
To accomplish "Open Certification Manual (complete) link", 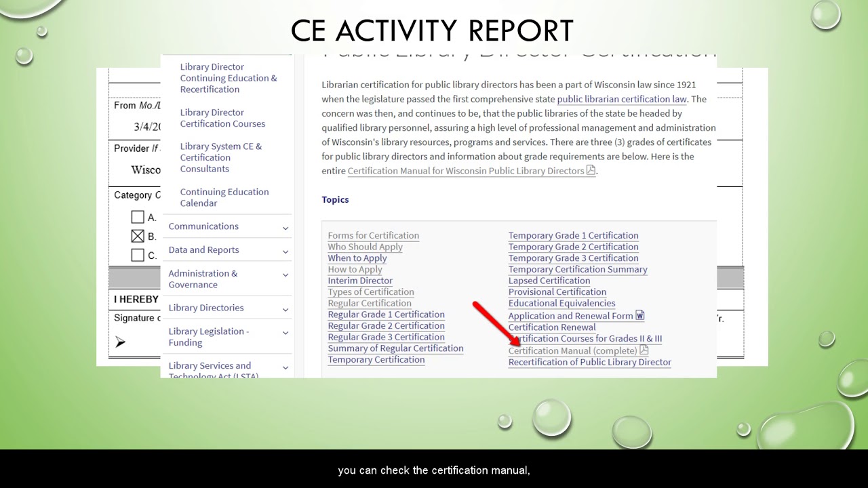I will pyautogui.click(x=573, y=350).
